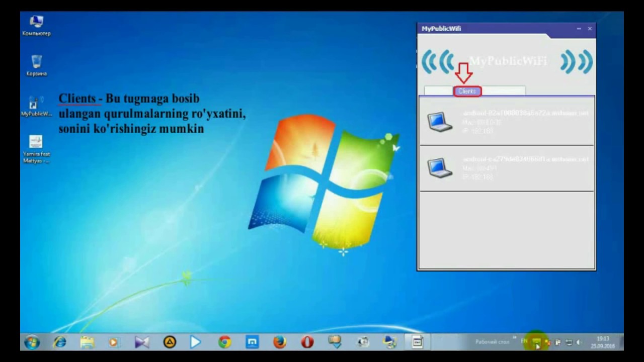Screen dimensions: 644x362
Task: Launch Maxthon browser from the taskbar
Action: tap(252, 342)
